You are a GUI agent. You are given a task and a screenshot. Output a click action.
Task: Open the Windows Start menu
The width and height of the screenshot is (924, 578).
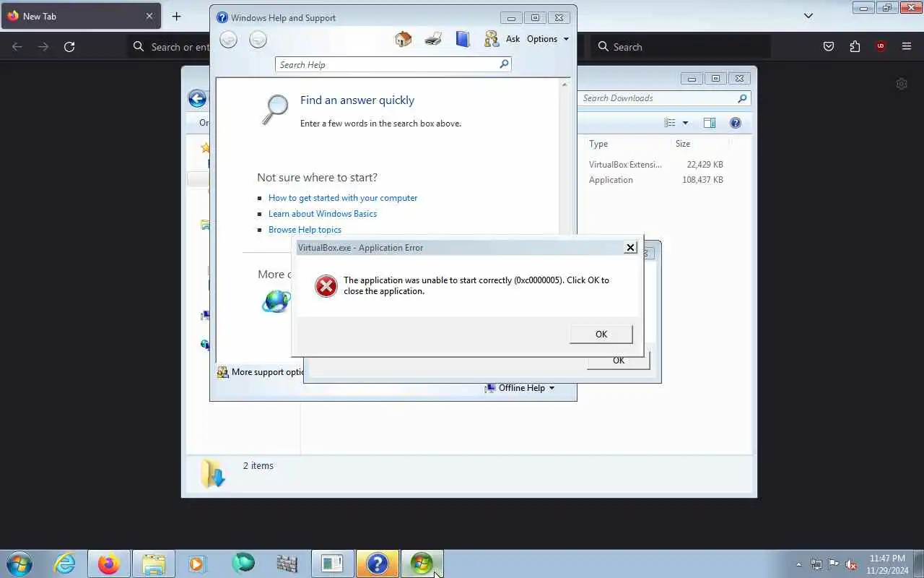tap(19, 564)
